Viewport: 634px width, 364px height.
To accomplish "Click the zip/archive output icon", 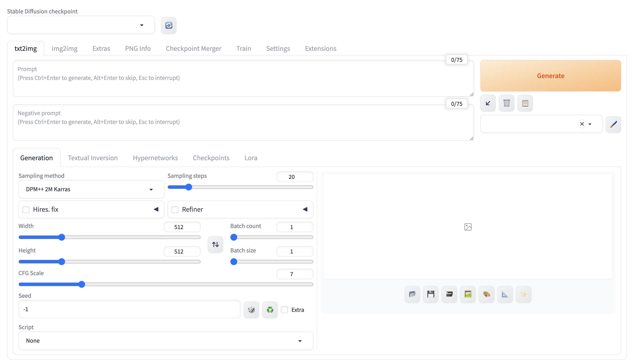I will tap(449, 294).
